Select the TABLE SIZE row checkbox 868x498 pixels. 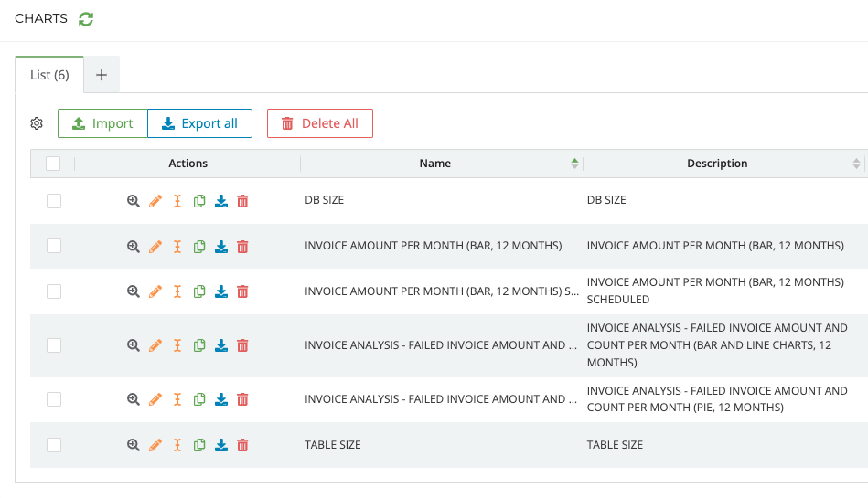pyautogui.click(x=54, y=445)
